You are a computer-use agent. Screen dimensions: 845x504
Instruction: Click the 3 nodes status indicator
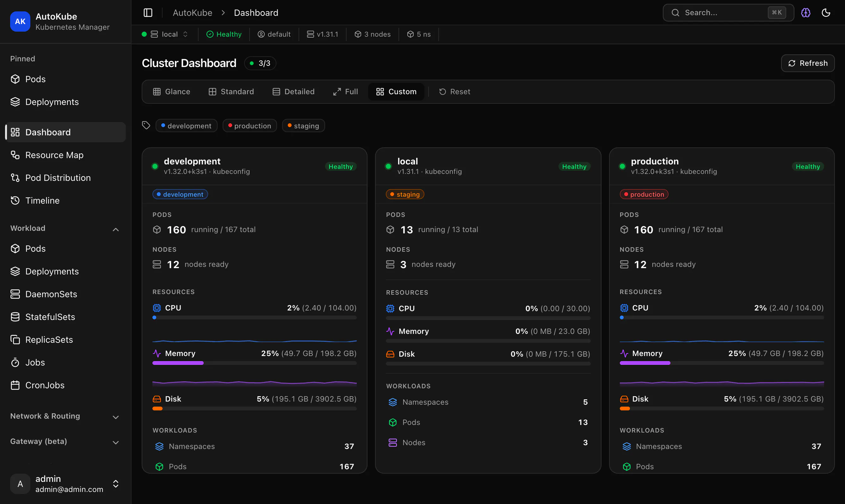pos(373,34)
